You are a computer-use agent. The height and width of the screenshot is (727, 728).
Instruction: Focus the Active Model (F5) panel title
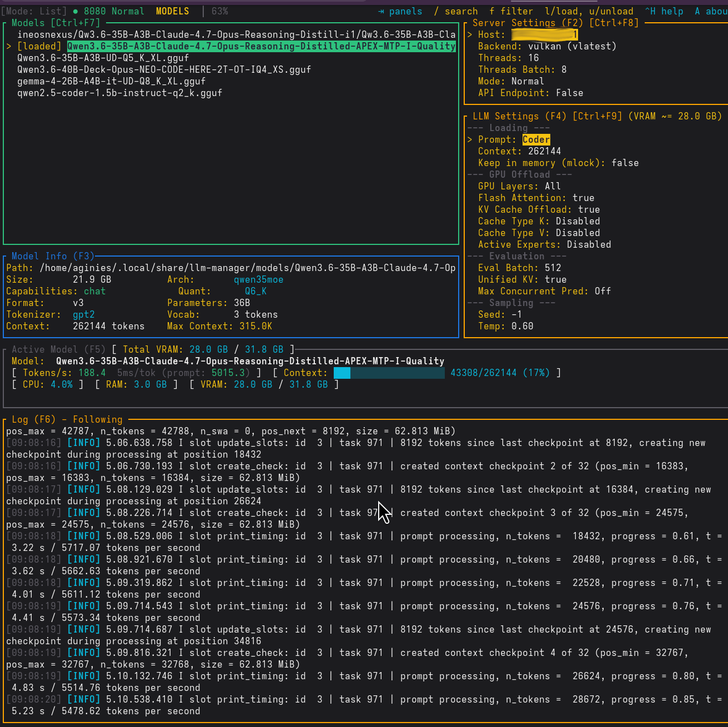tap(59, 349)
